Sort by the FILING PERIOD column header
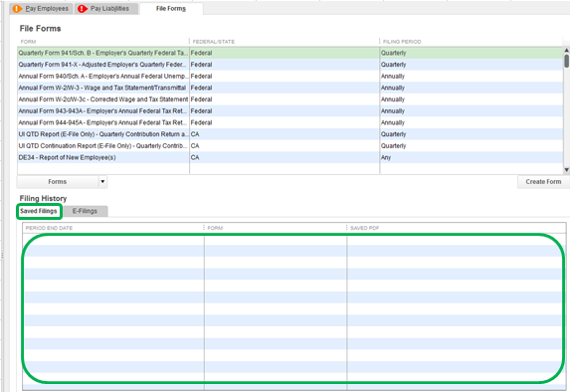 point(472,42)
